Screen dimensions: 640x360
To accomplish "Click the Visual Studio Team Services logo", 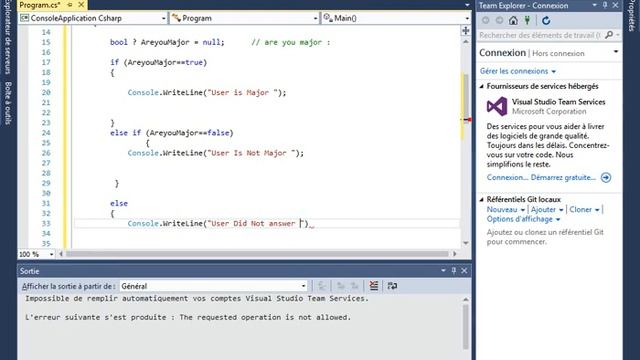I will tap(497, 107).
